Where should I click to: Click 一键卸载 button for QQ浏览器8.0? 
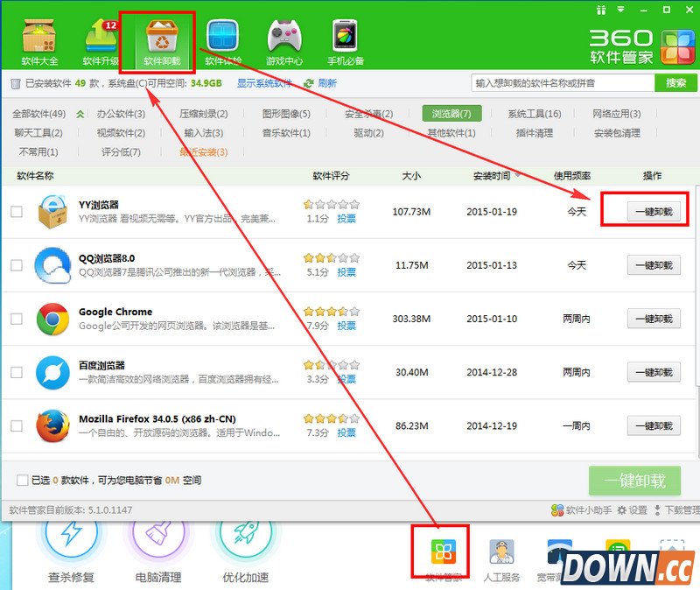click(654, 265)
